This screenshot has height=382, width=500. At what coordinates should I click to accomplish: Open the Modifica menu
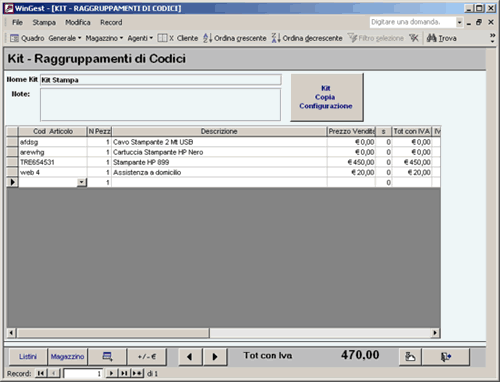[x=78, y=22]
